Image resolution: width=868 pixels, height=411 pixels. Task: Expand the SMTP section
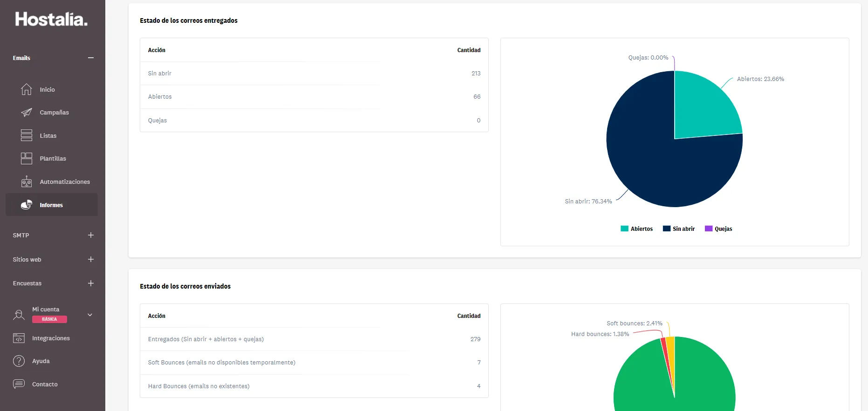click(91, 235)
